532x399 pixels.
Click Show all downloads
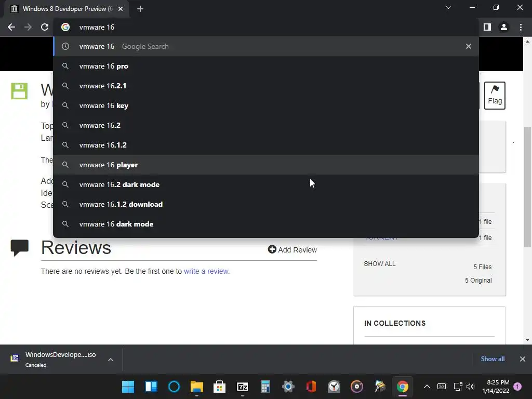[493, 358]
